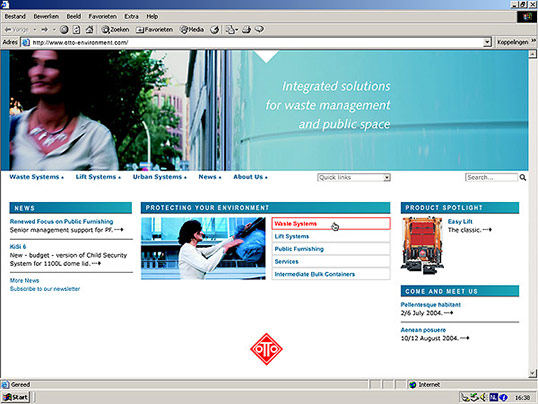The width and height of the screenshot is (538, 404).
Task: Open the News navigation menu
Action: (x=210, y=177)
